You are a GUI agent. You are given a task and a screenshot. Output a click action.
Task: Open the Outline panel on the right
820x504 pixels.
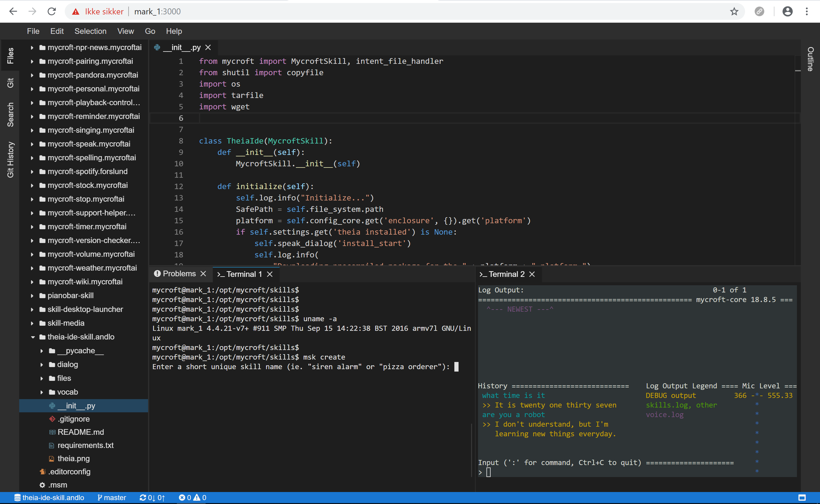810,59
